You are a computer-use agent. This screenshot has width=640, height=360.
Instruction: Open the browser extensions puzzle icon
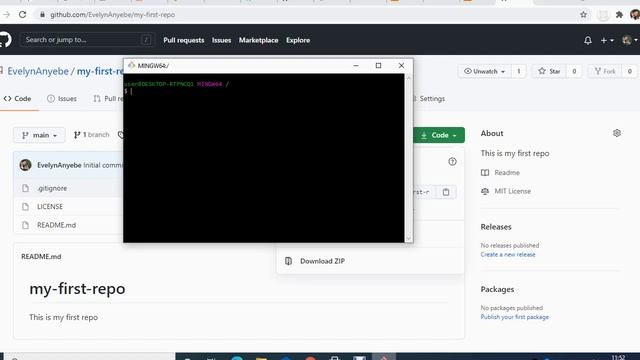point(619,15)
